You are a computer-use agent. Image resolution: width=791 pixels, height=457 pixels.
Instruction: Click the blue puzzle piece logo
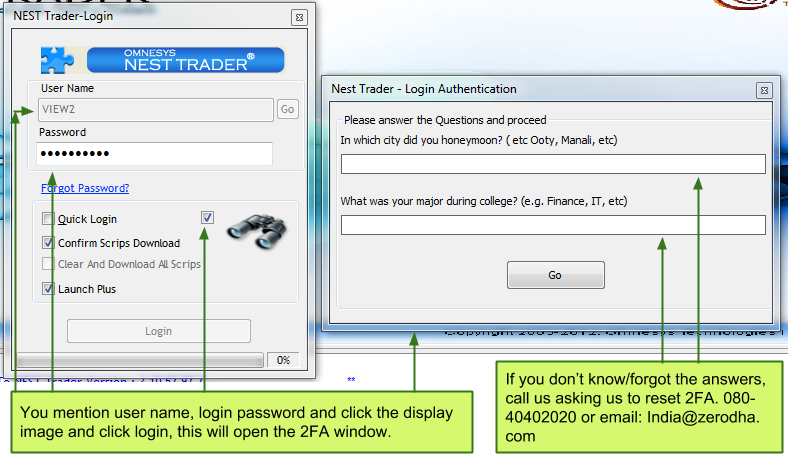pos(57,60)
